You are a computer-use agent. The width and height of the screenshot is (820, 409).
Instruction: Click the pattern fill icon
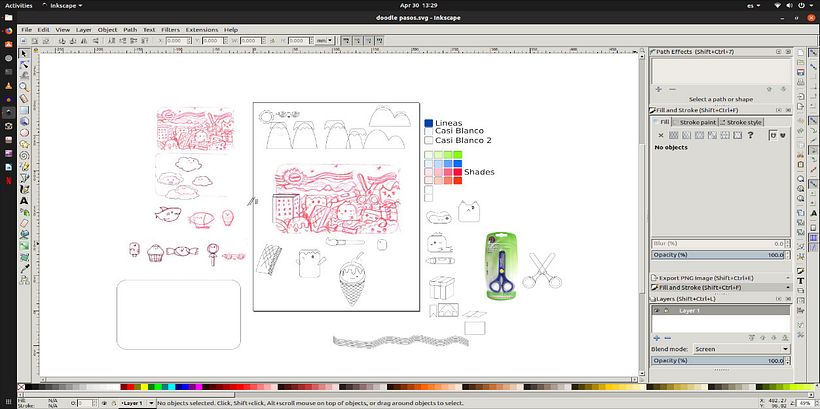[725, 135]
